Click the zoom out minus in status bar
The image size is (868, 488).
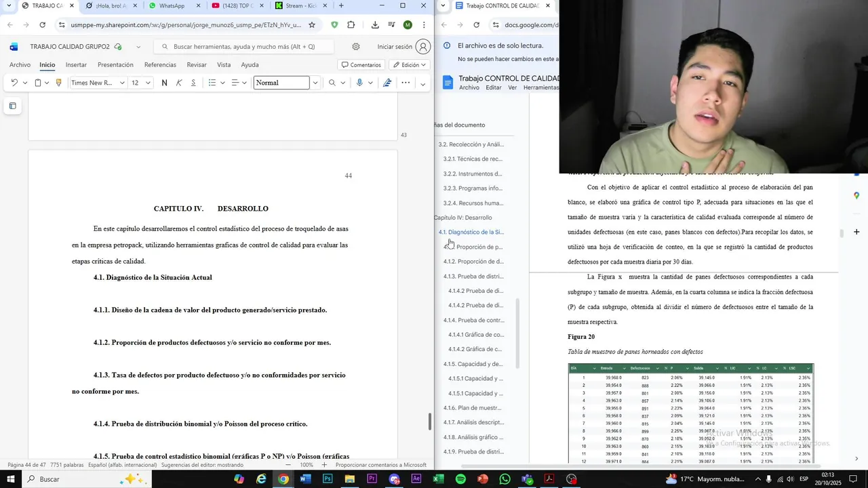click(x=288, y=465)
